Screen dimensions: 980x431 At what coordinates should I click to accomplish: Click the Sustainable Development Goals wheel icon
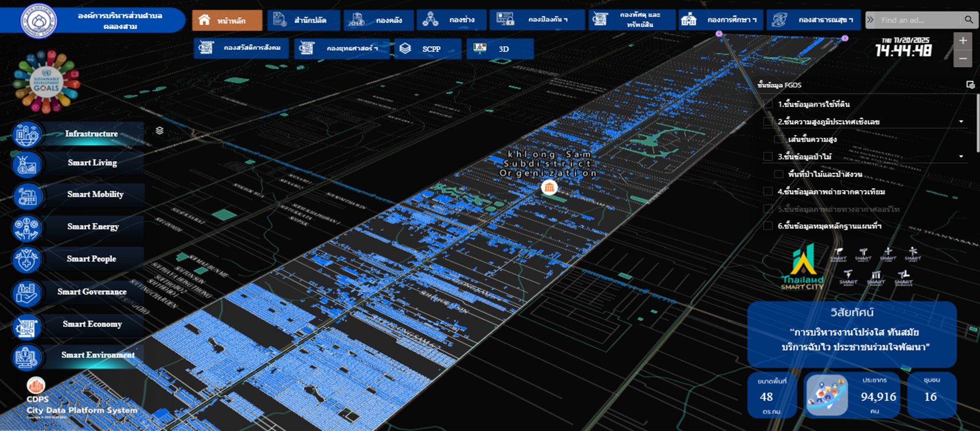(x=46, y=82)
